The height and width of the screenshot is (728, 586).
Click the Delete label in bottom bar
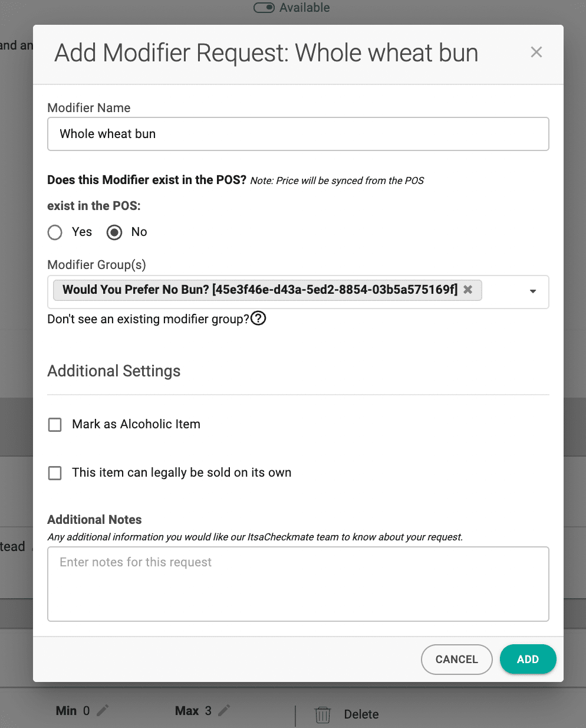(361, 714)
